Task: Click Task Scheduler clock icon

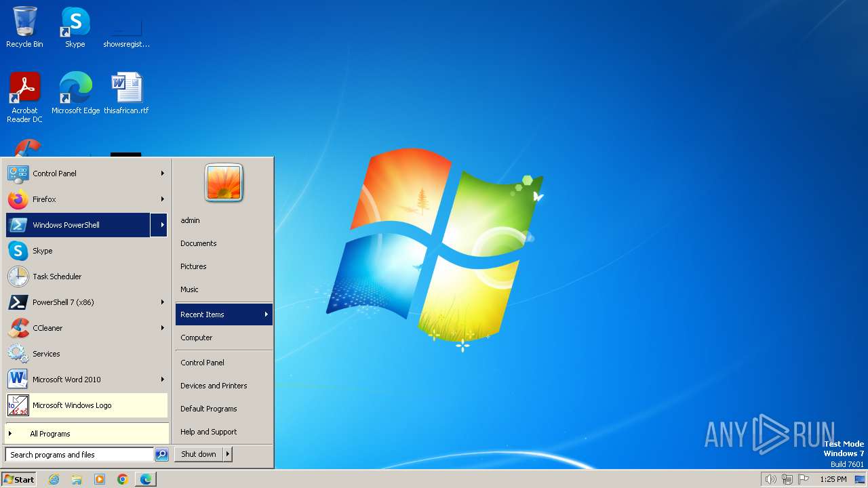Action: pos(18,277)
